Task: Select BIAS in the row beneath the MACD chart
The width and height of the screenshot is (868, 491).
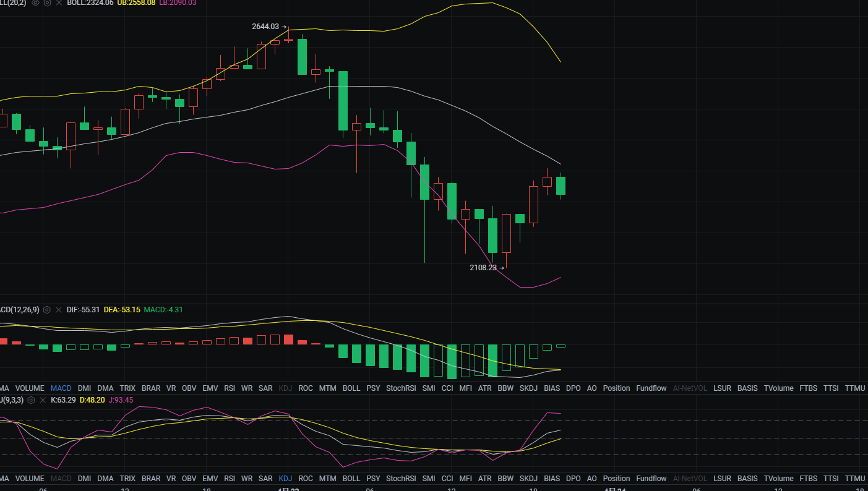Action: pyautogui.click(x=552, y=388)
